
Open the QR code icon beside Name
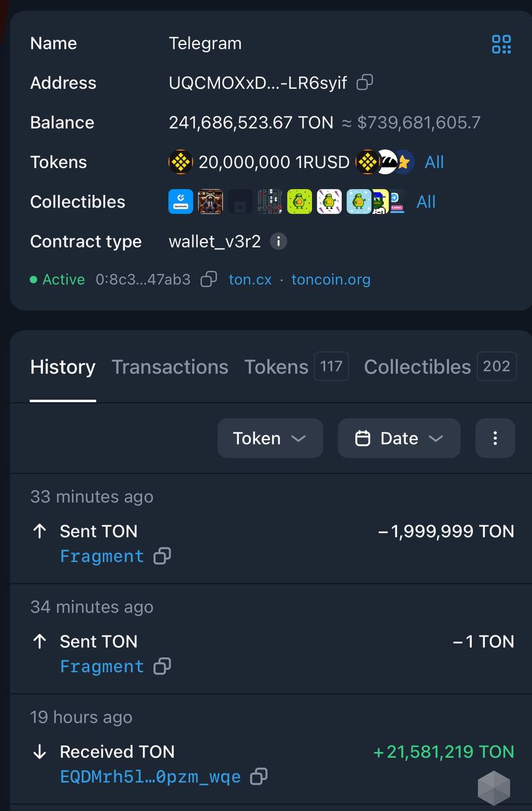(501, 44)
